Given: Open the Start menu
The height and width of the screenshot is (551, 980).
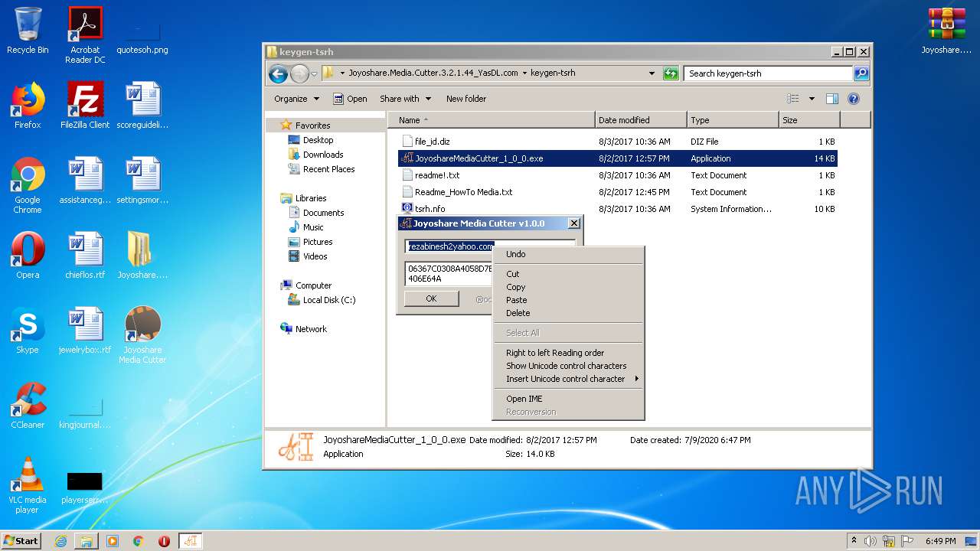Looking at the screenshot, I should pos(21,541).
